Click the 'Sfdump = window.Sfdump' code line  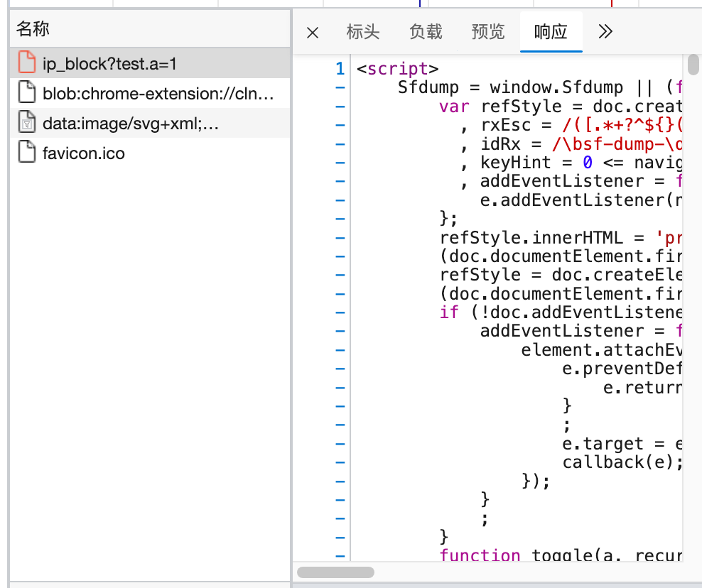pos(540,87)
